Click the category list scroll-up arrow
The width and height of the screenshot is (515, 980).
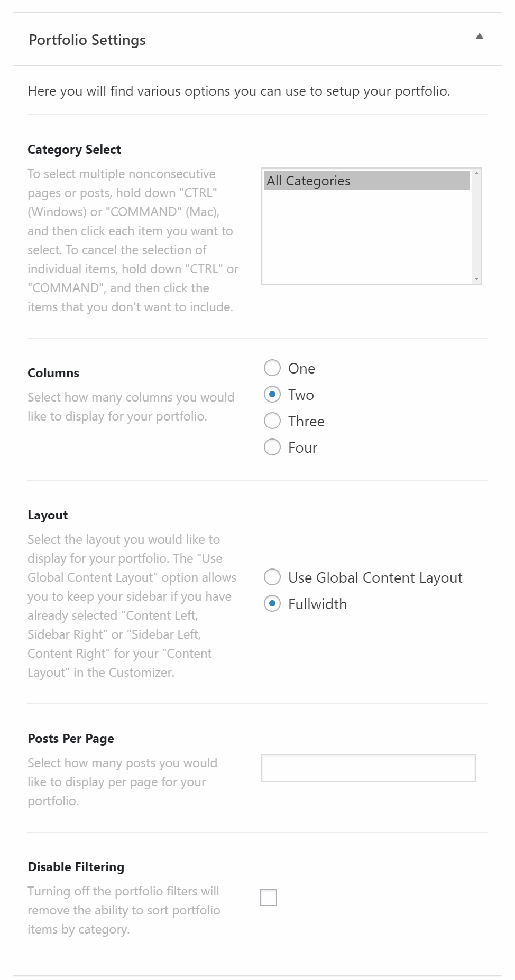coord(476,173)
